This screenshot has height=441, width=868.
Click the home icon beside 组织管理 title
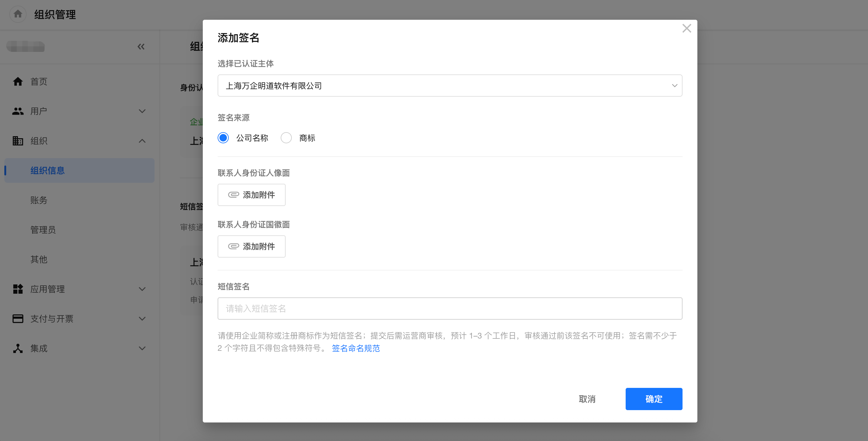pos(18,14)
